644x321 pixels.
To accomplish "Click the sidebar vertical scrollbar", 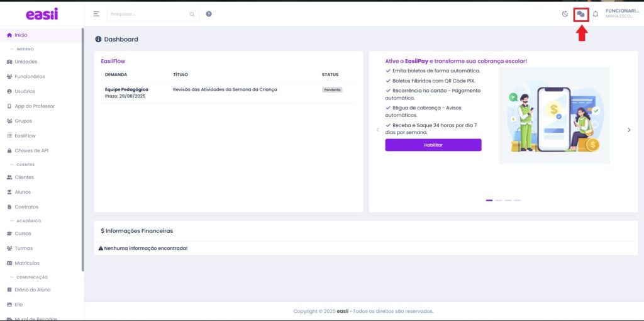I will click(83, 151).
